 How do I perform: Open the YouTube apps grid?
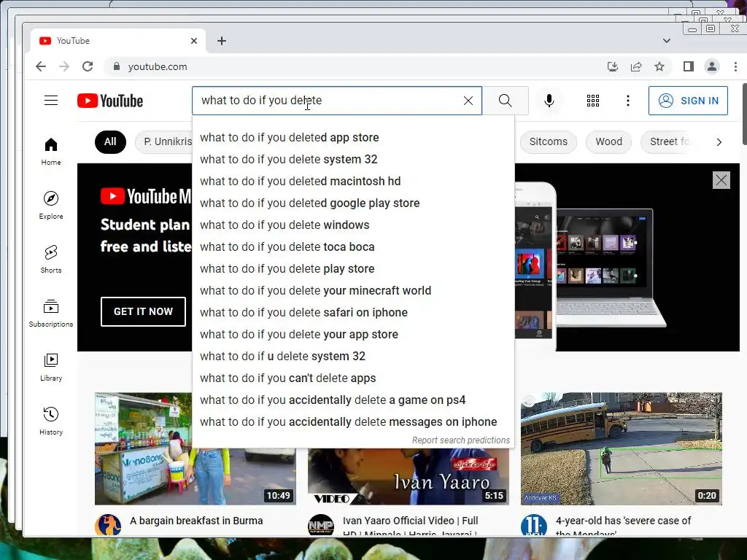593,101
